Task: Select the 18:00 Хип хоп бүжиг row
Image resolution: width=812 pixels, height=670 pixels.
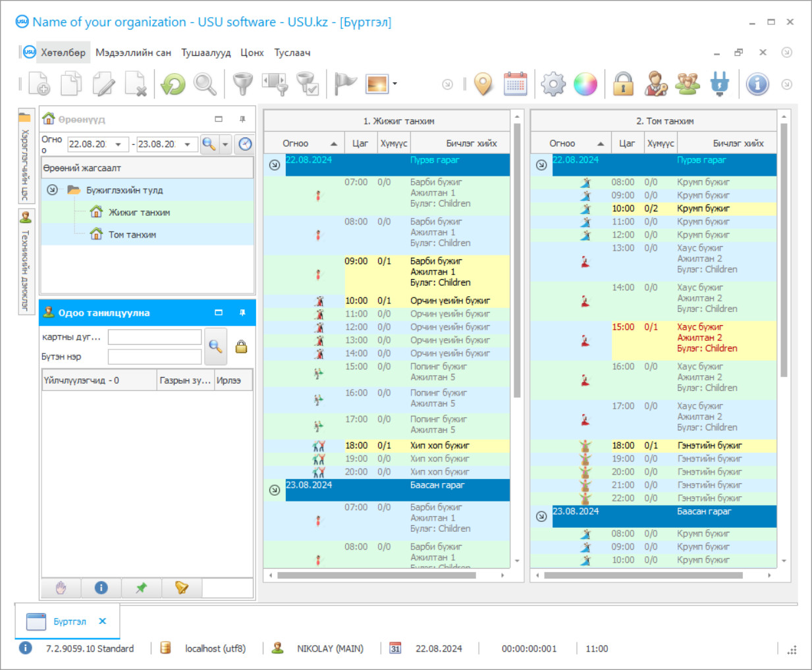Action: click(387, 446)
